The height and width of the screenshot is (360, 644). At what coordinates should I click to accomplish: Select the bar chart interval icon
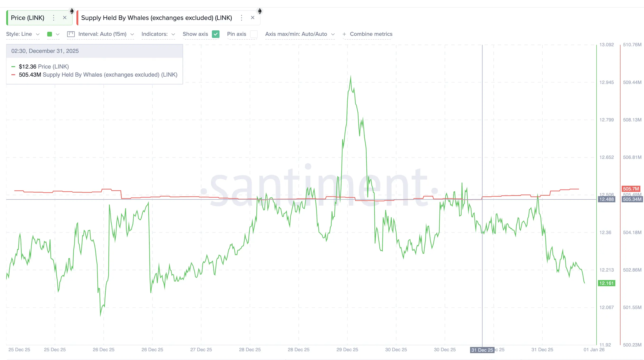[71, 34]
